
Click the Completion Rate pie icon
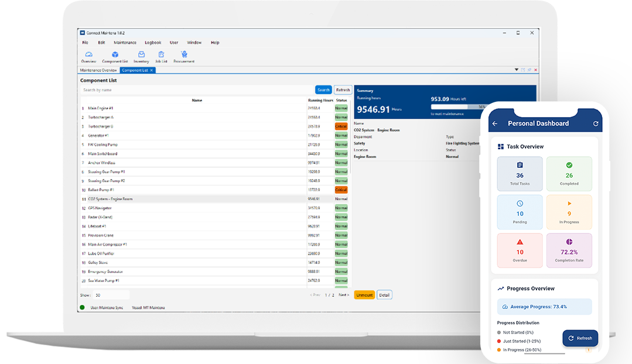click(x=569, y=241)
